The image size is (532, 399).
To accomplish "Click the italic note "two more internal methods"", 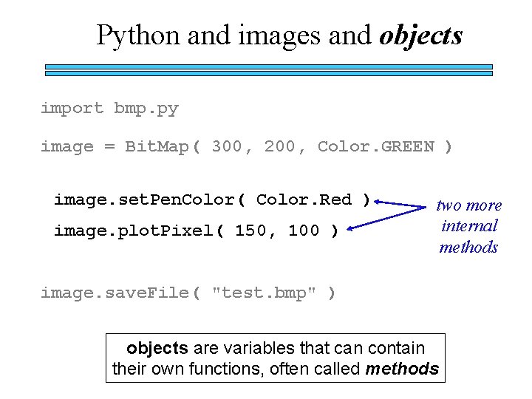I will pyautogui.click(x=468, y=226).
